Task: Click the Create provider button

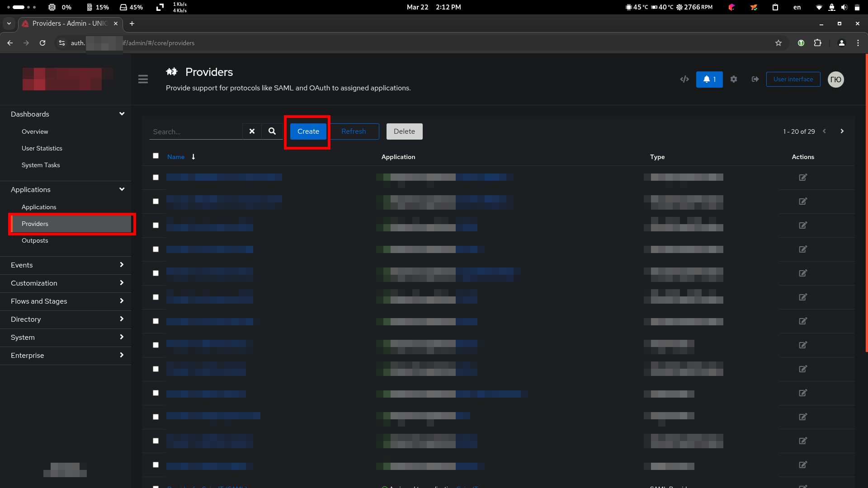Action: (308, 131)
